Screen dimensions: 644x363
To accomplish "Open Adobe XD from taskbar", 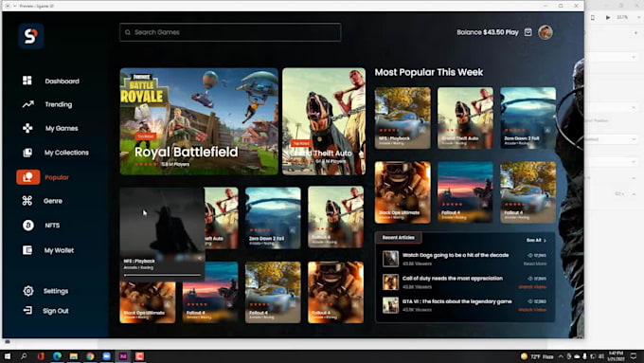I will click(x=123, y=356).
